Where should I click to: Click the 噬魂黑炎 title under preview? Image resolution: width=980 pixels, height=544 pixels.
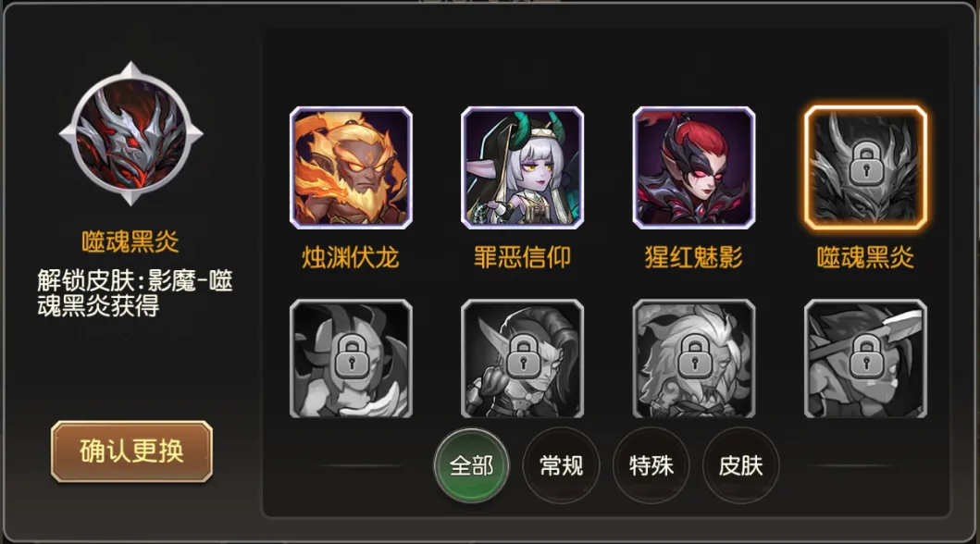pyautogui.click(x=130, y=241)
